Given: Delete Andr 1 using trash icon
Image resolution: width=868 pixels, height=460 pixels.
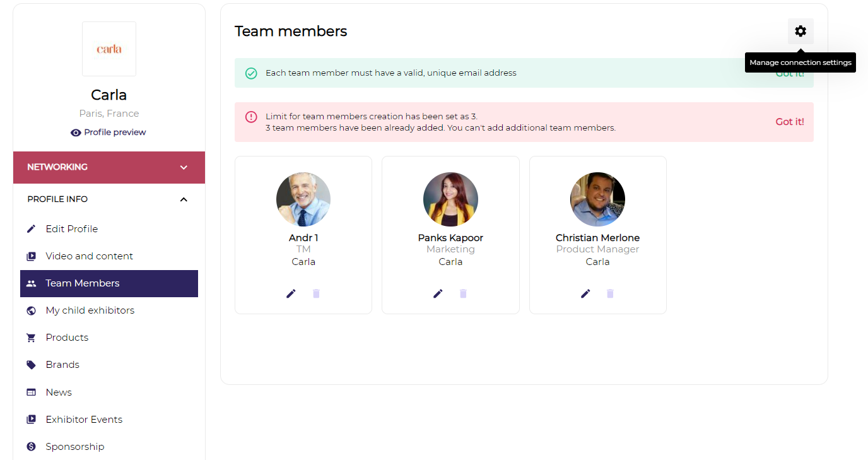Looking at the screenshot, I should pos(316,293).
